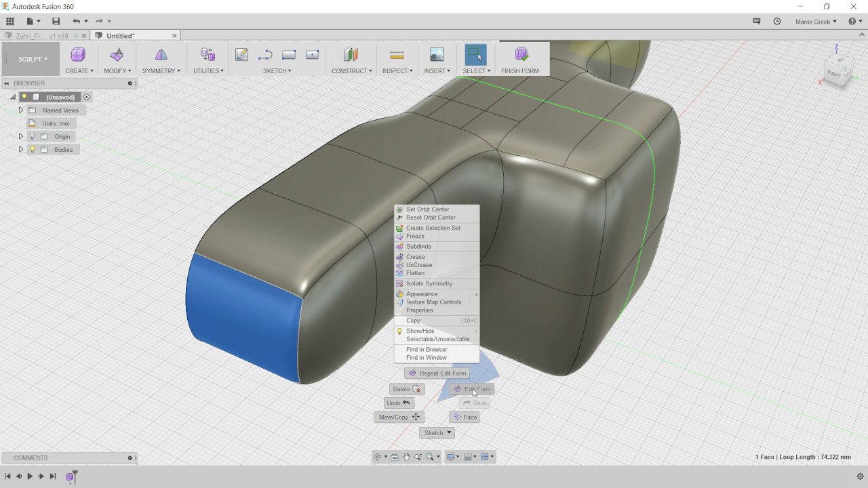
Task: Click the Repeat Edit Form button
Action: pyautogui.click(x=437, y=373)
